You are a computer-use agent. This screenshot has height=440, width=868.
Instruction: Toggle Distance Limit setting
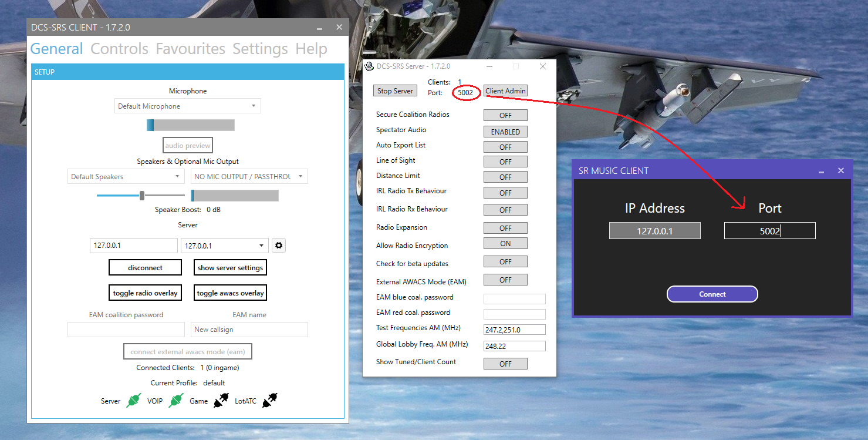coord(505,177)
